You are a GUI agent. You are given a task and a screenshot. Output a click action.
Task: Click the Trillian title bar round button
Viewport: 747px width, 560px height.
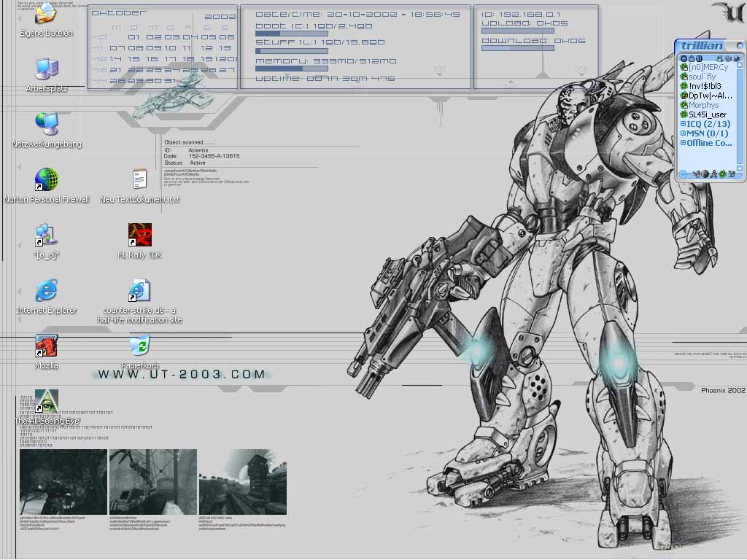point(740,46)
